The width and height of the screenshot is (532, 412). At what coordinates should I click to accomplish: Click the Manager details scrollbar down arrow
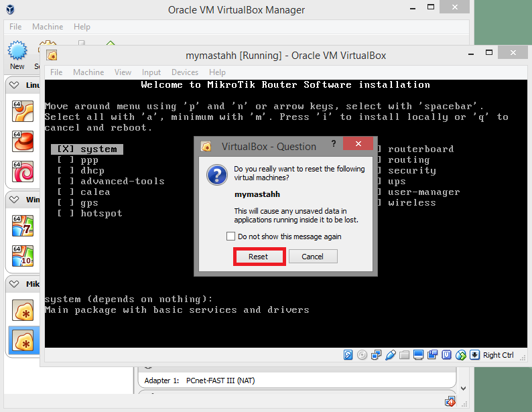463,389
